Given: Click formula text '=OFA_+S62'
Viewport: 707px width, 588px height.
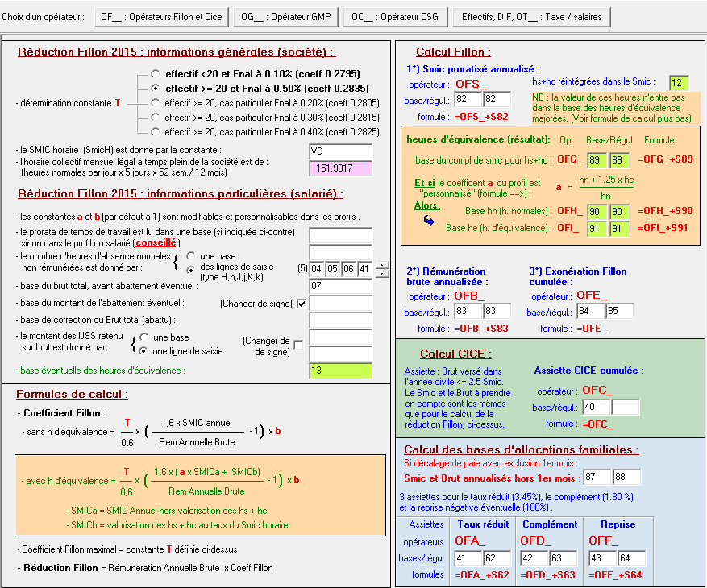Looking at the screenshot, I should (482, 575).
